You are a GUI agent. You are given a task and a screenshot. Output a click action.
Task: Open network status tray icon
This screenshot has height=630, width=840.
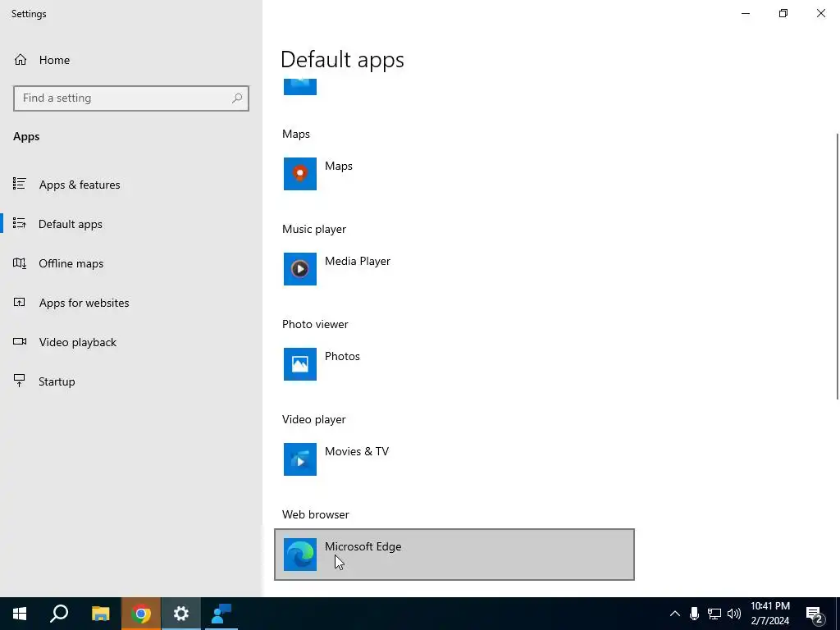[x=714, y=614]
